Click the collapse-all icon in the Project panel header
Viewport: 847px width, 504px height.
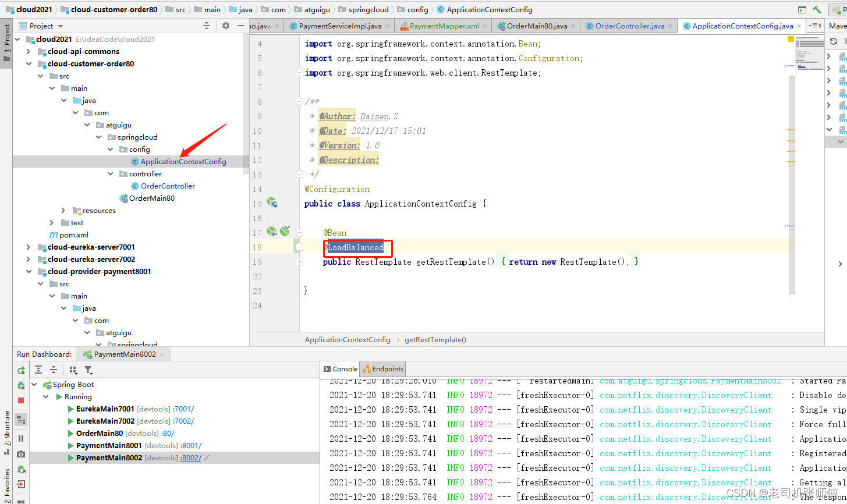coord(206,26)
